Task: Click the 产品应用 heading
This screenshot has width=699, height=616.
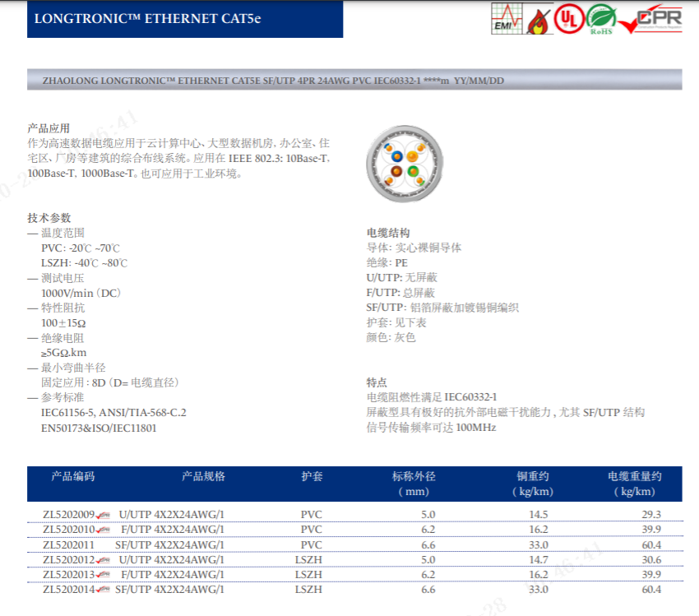Action: (x=49, y=128)
